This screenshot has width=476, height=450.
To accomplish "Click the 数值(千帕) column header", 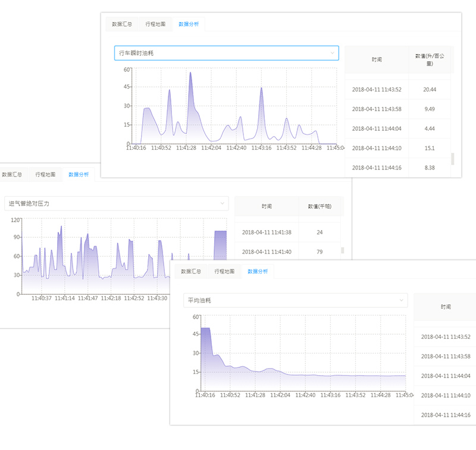I will pos(320,206).
